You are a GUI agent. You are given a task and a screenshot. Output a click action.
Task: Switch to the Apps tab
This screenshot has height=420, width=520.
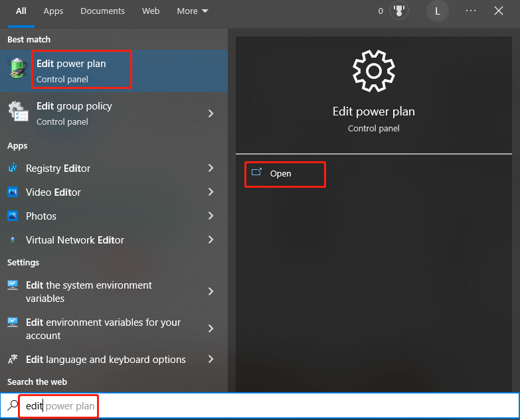click(53, 11)
